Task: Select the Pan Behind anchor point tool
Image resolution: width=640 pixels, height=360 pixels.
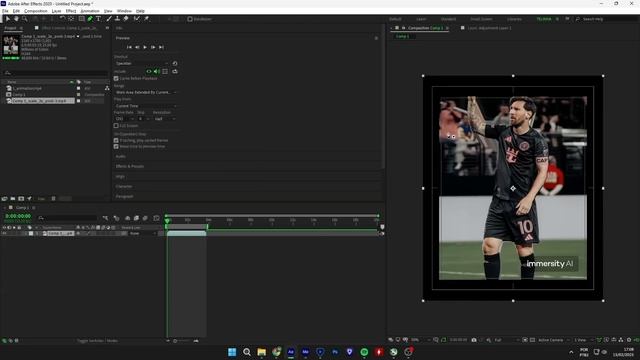Action: [x=71, y=19]
